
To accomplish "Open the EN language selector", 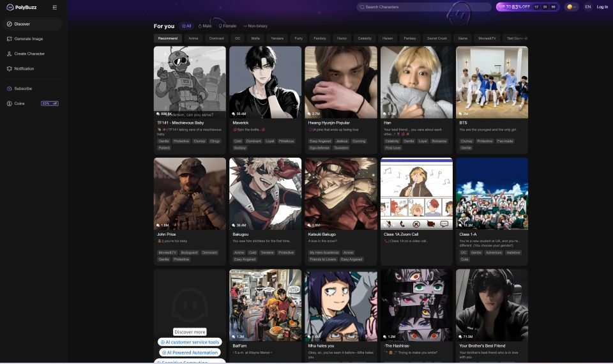I will tap(587, 6).
